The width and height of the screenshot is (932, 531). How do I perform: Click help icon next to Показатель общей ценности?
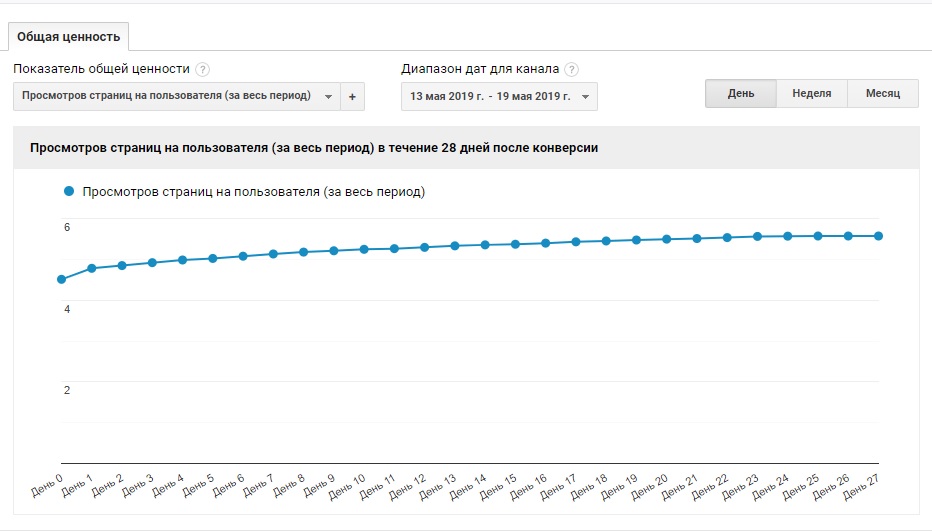pyautogui.click(x=202, y=70)
